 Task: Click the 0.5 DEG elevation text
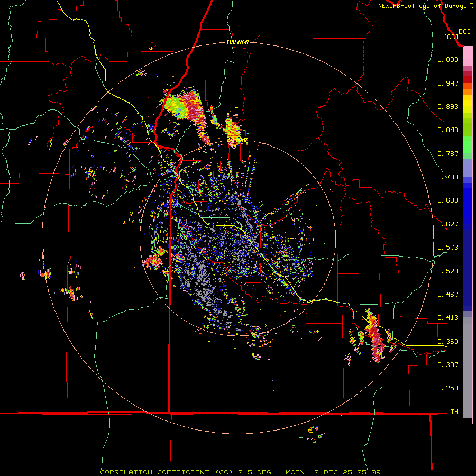point(254,472)
